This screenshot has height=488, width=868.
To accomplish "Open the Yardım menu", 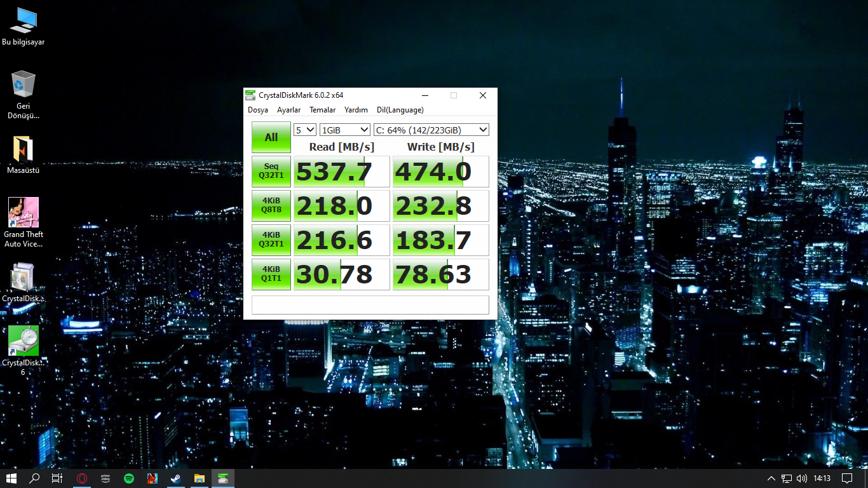I will [x=356, y=110].
